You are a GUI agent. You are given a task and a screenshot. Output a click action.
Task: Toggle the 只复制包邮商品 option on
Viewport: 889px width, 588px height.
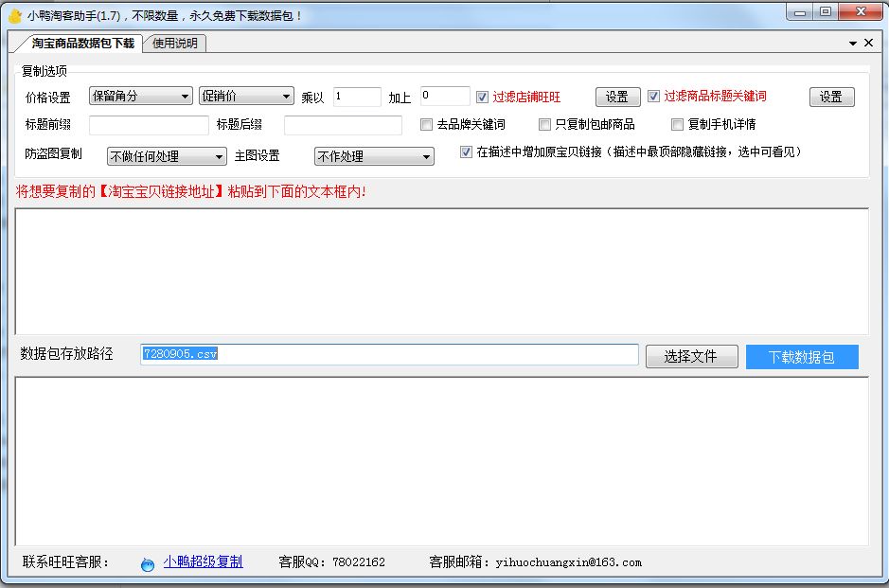click(x=545, y=124)
